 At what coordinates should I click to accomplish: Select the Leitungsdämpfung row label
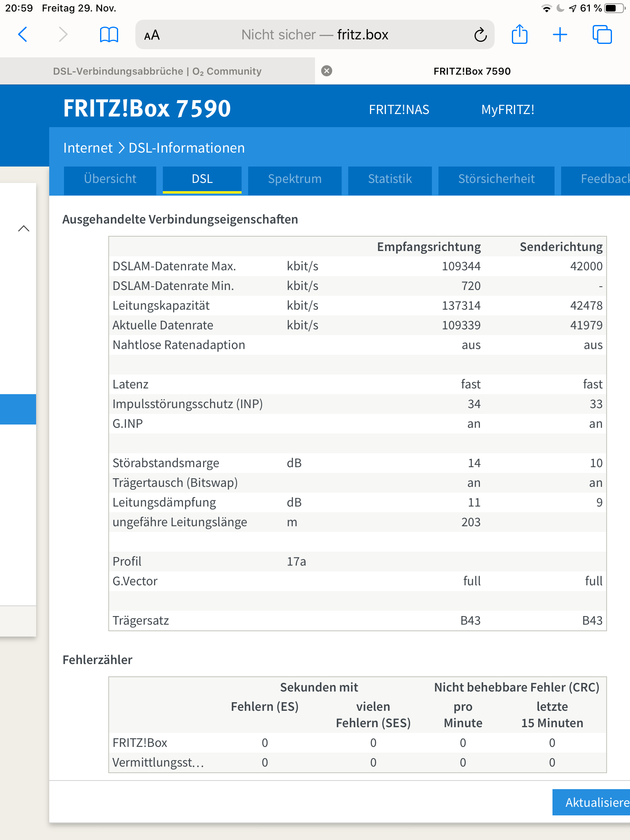pos(164,502)
